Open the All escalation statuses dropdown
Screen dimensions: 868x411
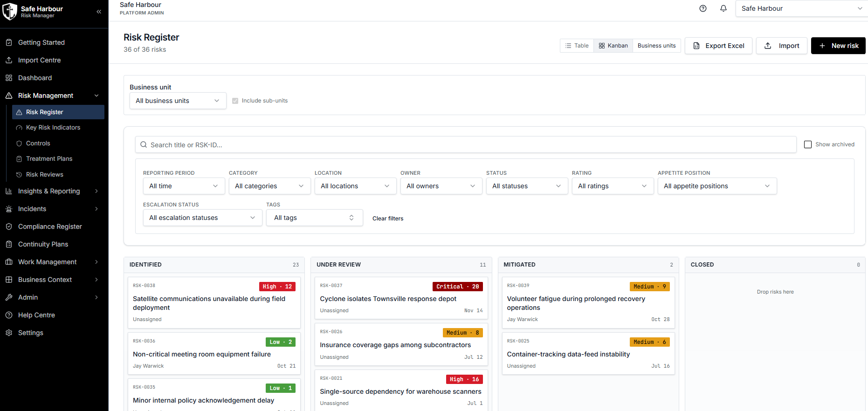(x=202, y=218)
